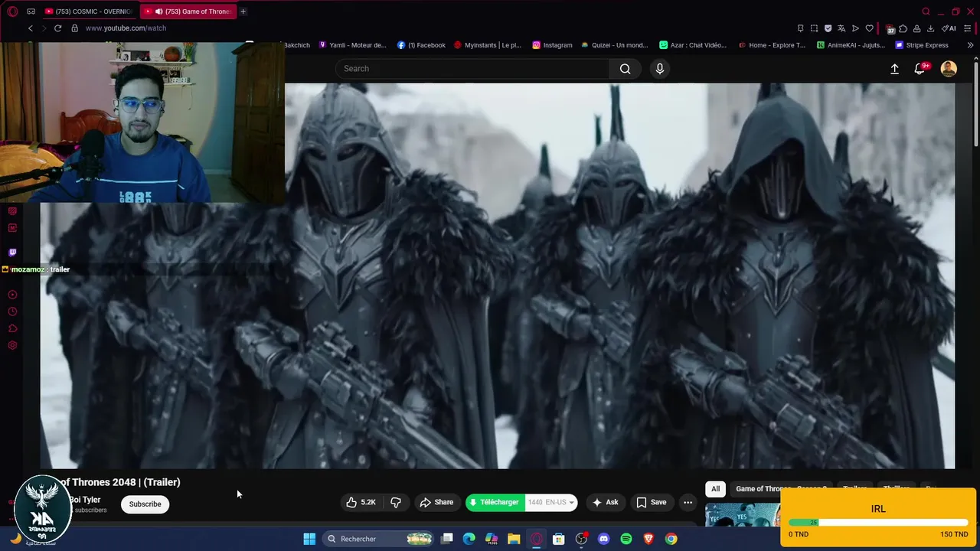Open Task View in taskbar
Screen dimensions: 980x551
(447, 539)
